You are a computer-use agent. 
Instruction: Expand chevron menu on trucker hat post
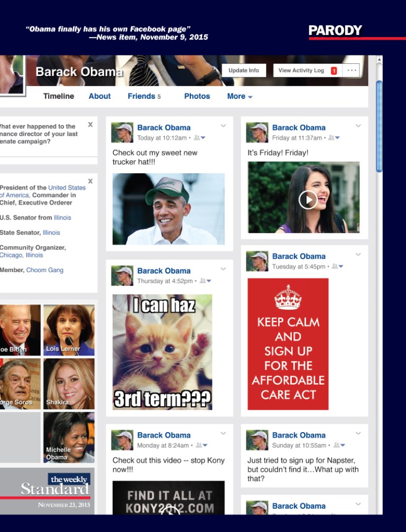223,126
